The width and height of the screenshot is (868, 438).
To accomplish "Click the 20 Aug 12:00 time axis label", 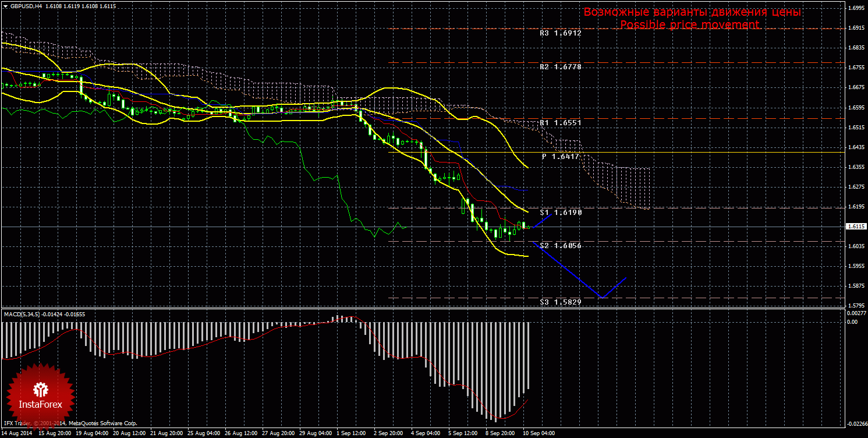I will (129, 433).
